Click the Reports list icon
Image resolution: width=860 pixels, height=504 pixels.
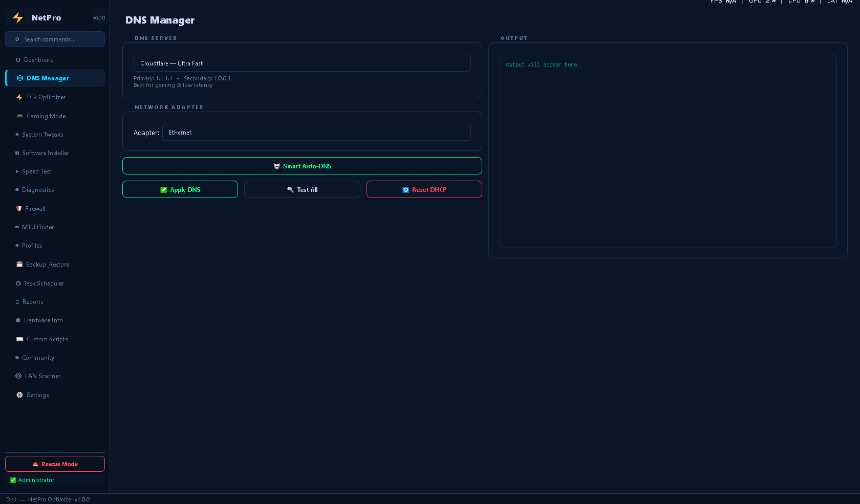[17, 302]
